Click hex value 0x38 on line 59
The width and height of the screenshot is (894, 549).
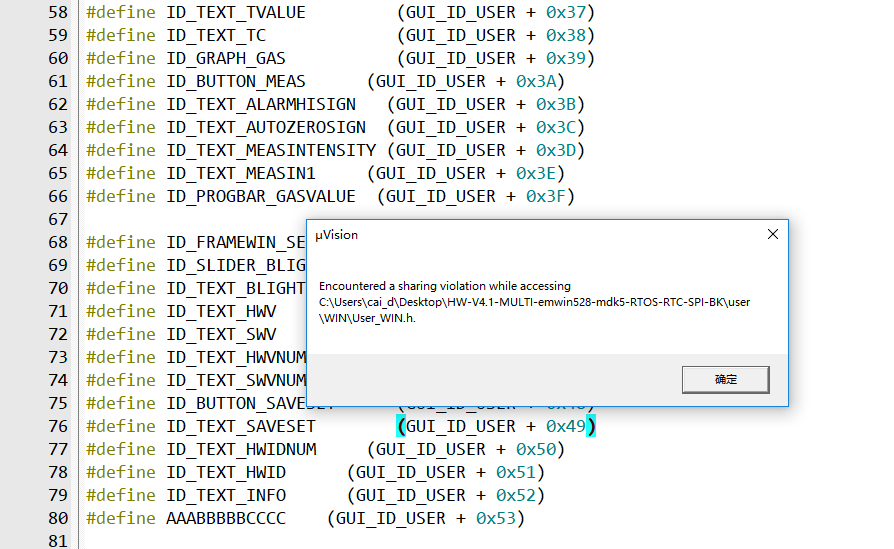pos(566,35)
